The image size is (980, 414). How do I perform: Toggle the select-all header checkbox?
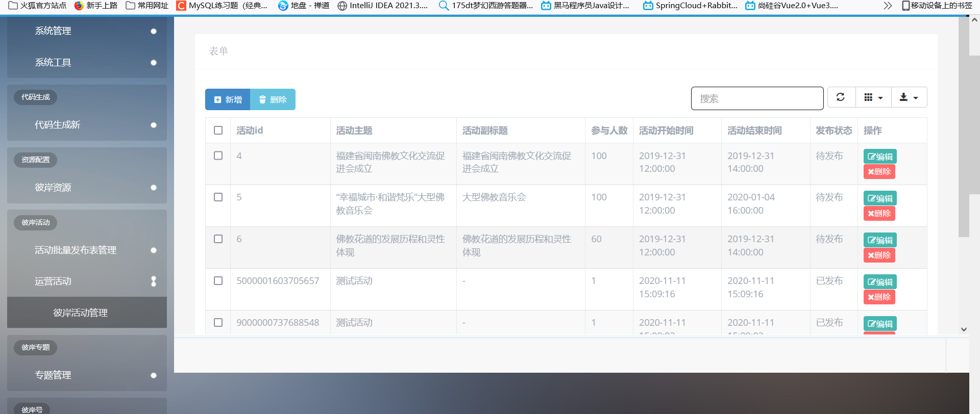(218, 130)
